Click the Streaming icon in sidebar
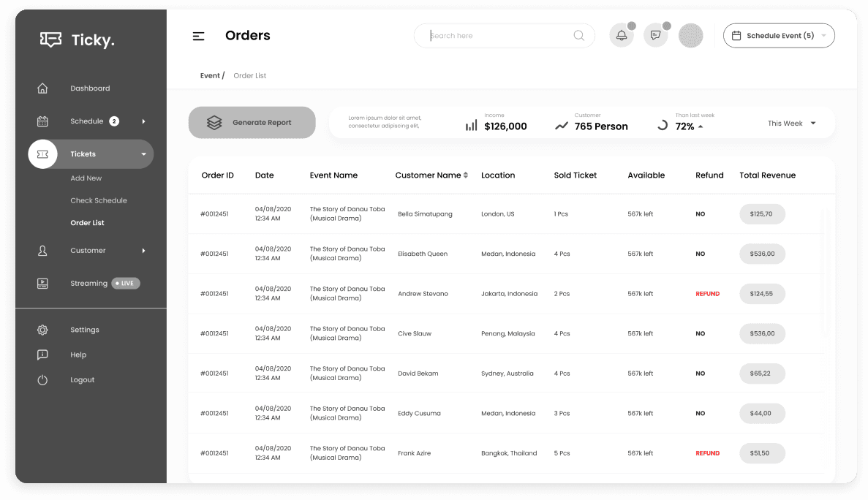 click(x=42, y=283)
